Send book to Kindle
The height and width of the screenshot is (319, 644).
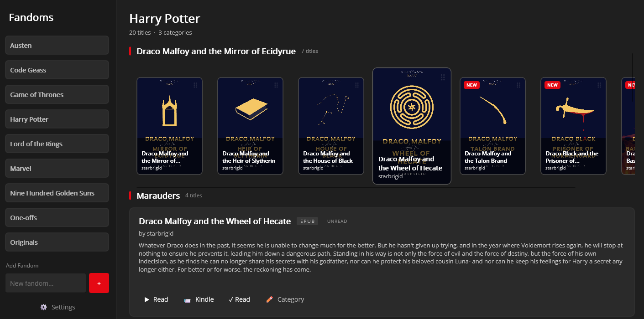point(199,299)
